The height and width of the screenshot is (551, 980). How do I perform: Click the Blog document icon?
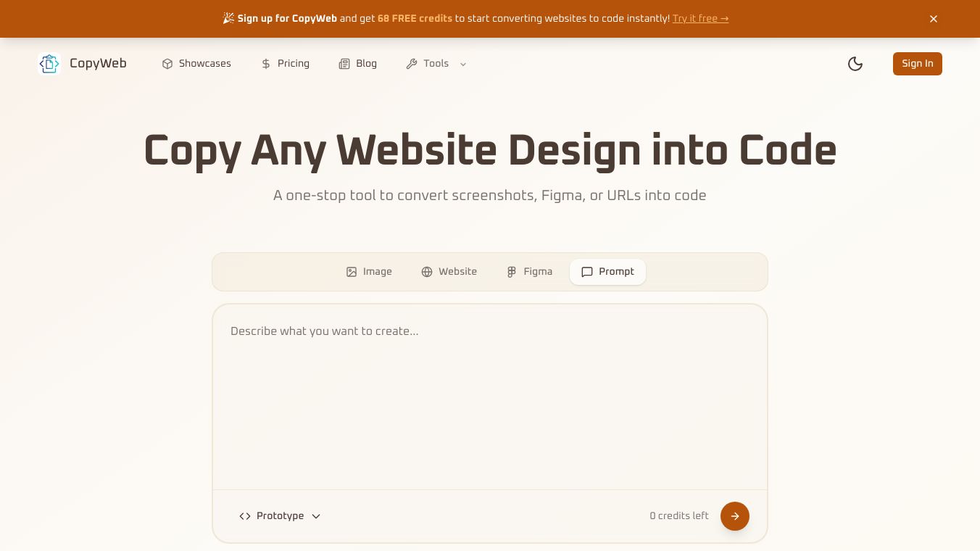click(344, 64)
